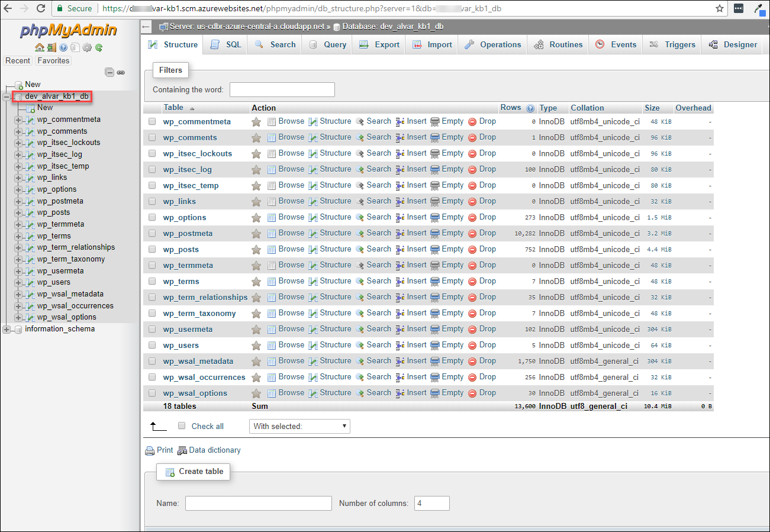Viewport: 770px width, 532px height.
Task: Select checkbox for wp_comments row
Action: 152,137
